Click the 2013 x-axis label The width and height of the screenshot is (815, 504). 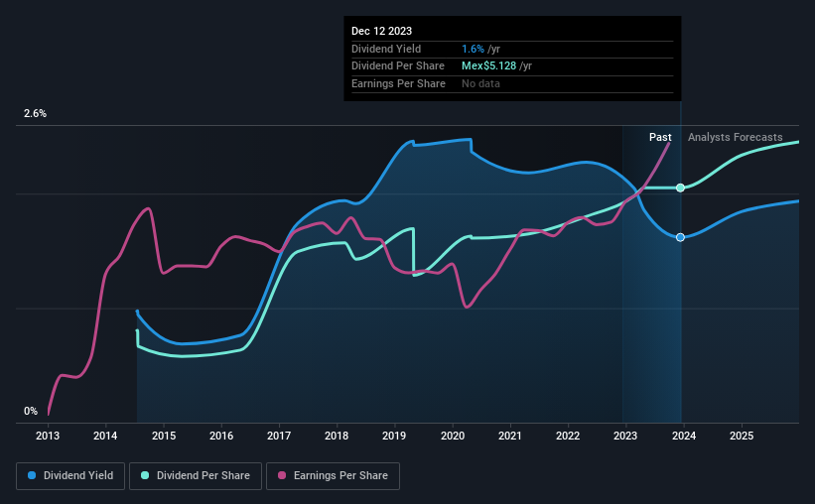pyautogui.click(x=48, y=436)
